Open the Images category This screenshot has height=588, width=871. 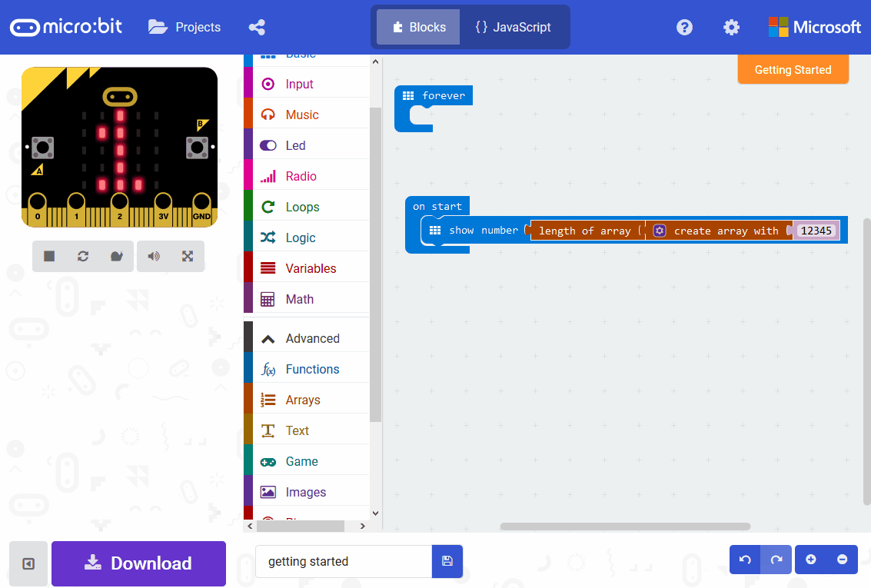coord(307,492)
